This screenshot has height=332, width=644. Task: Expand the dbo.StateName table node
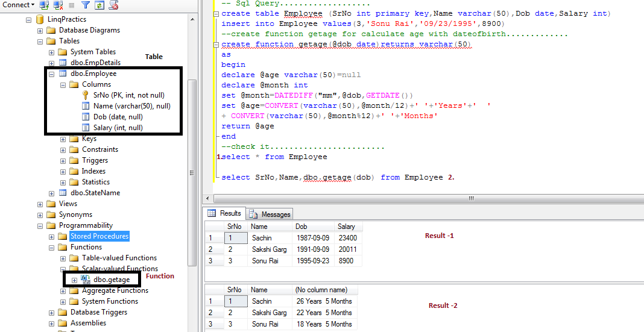click(x=51, y=193)
